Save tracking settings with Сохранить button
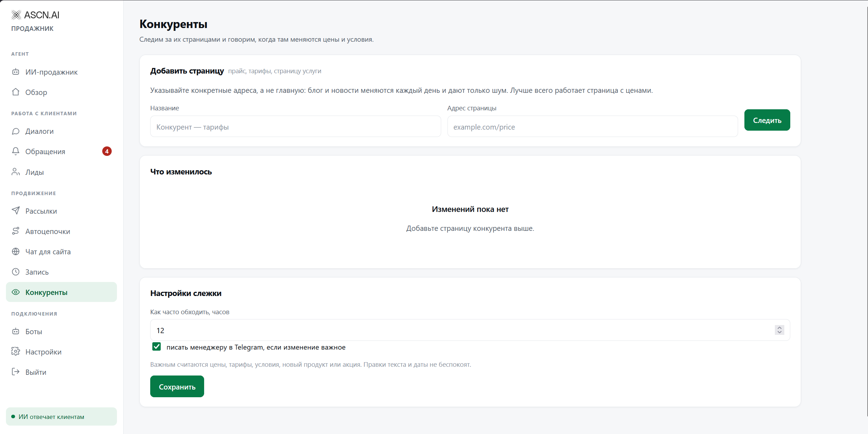The height and width of the screenshot is (434, 868). click(x=177, y=386)
